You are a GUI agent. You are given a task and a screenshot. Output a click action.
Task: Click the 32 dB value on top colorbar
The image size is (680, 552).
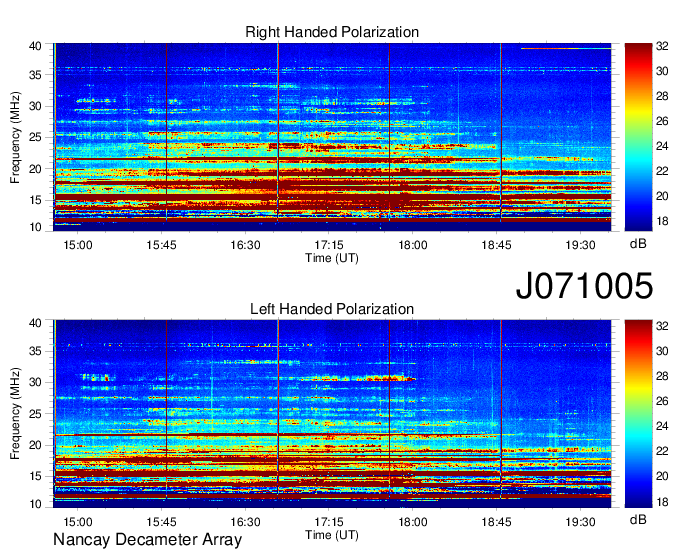[662, 46]
